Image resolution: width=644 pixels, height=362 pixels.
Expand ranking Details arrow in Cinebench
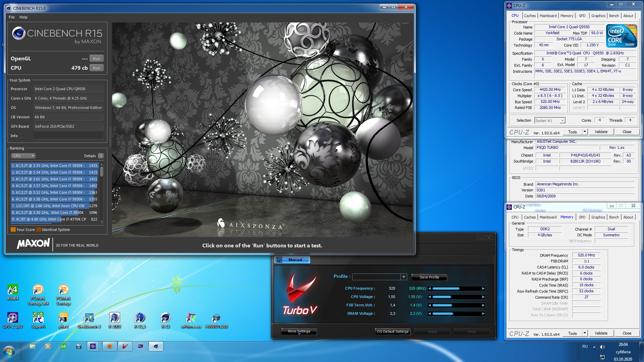coord(101,156)
